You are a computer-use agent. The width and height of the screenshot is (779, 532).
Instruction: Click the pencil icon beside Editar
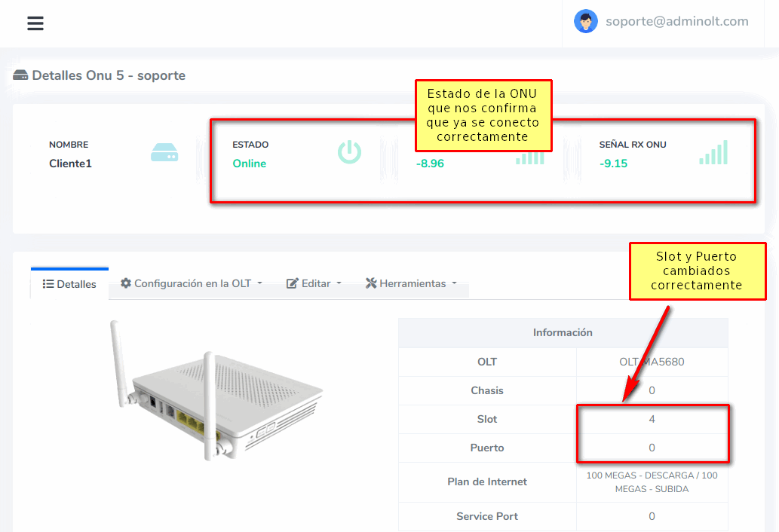(x=293, y=283)
